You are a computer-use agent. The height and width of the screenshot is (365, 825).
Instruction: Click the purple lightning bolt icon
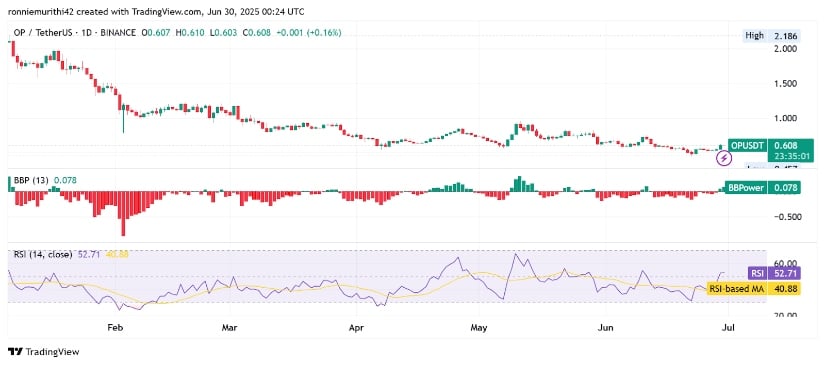(x=725, y=157)
